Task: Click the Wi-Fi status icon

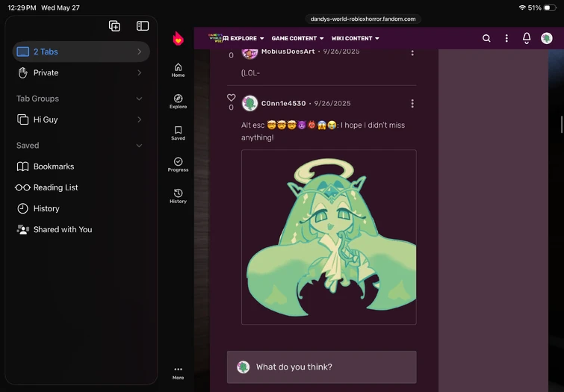Action: click(x=522, y=7)
